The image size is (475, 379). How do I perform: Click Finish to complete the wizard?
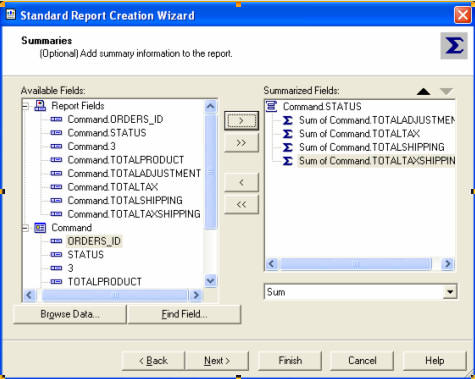(290, 360)
